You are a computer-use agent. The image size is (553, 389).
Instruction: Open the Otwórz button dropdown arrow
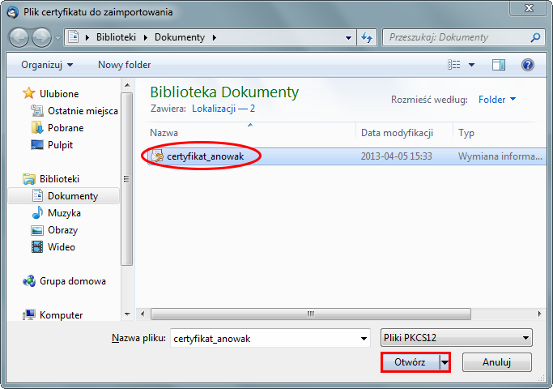coord(445,362)
